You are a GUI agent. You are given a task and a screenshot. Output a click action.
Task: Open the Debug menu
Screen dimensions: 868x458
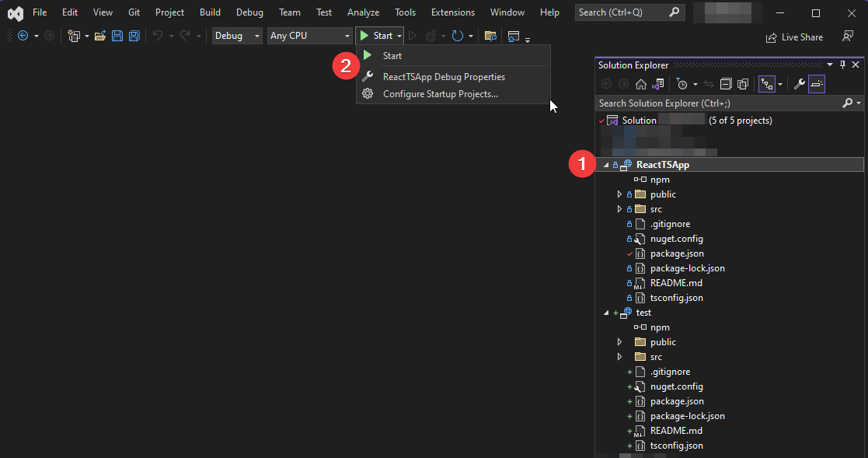click(x=249, y=12)
